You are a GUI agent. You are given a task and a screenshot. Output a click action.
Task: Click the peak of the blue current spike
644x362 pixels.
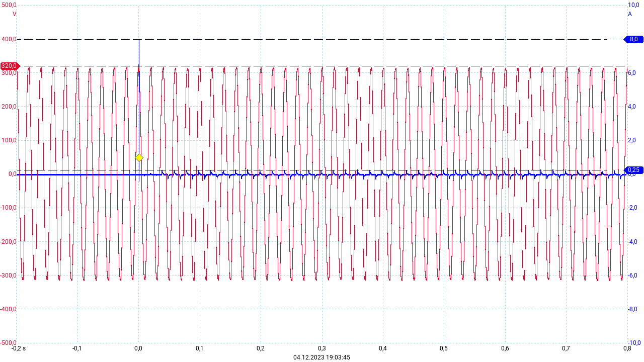point(139,40)
